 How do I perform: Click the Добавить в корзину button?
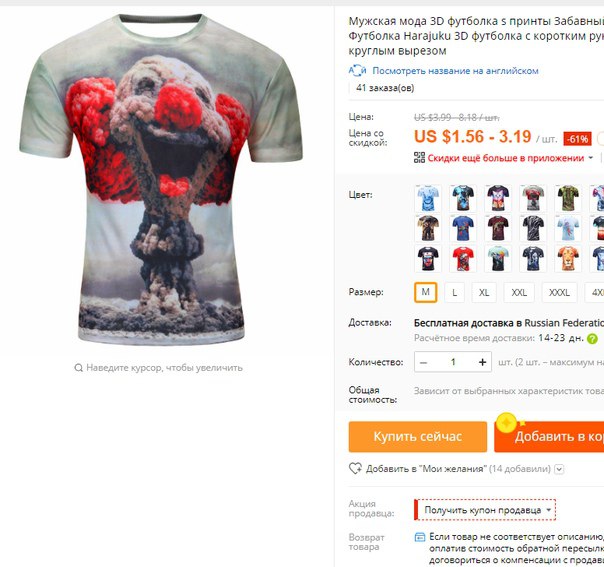tap(549, 436)
